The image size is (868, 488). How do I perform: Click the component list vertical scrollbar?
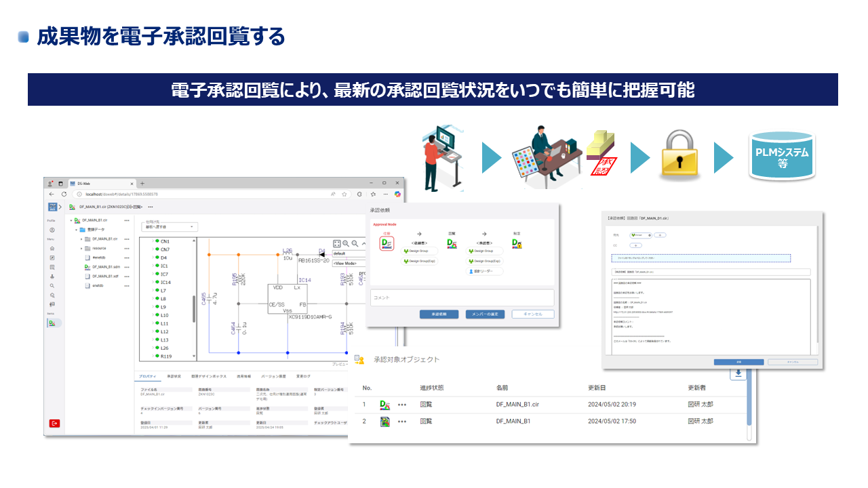point(195,308)
